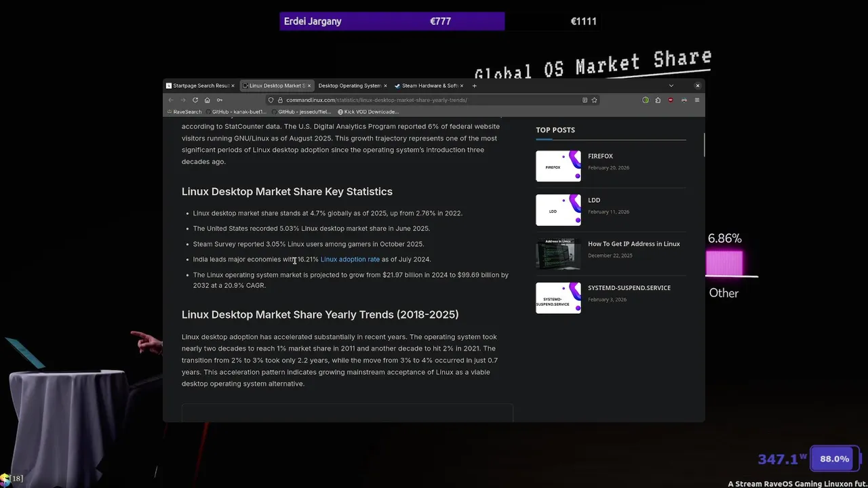Screen dimensions: 868x488
Task: Click the 'February 20, 2026' post date
Action: click(x=608, y=167)
